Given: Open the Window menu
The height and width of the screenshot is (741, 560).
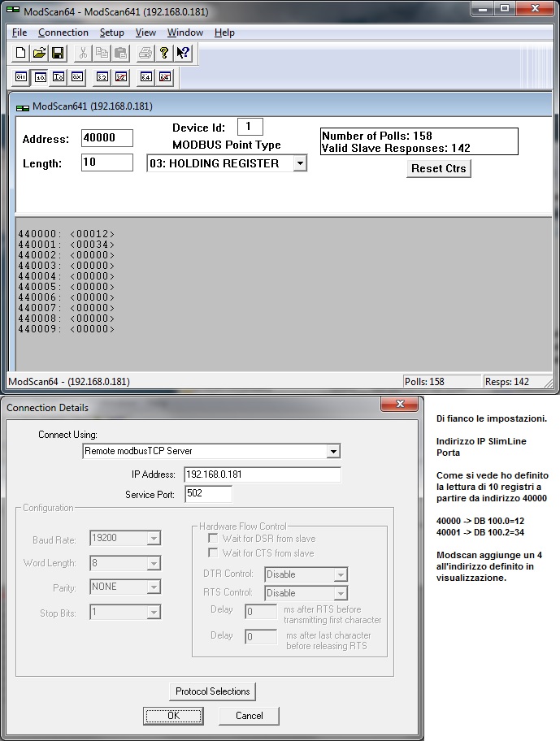Looking at the screenshot, I should click(x=185, y=32).
